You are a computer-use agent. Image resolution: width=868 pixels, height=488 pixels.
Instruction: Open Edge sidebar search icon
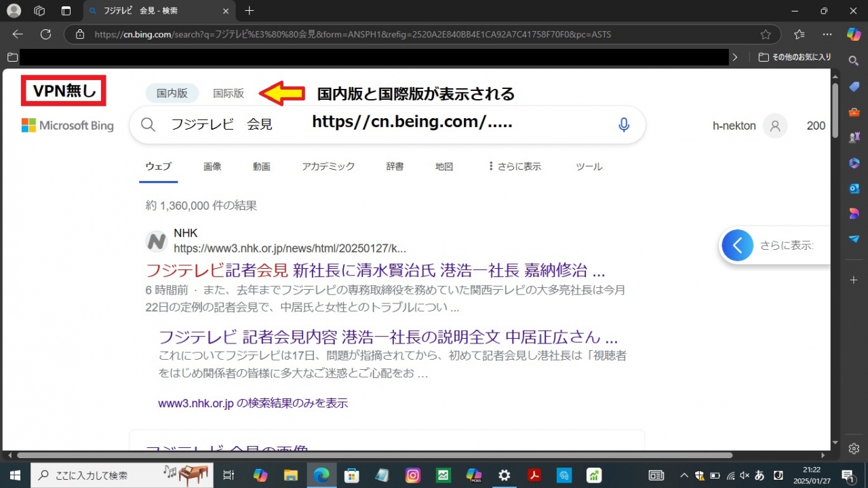pos(854,61)
